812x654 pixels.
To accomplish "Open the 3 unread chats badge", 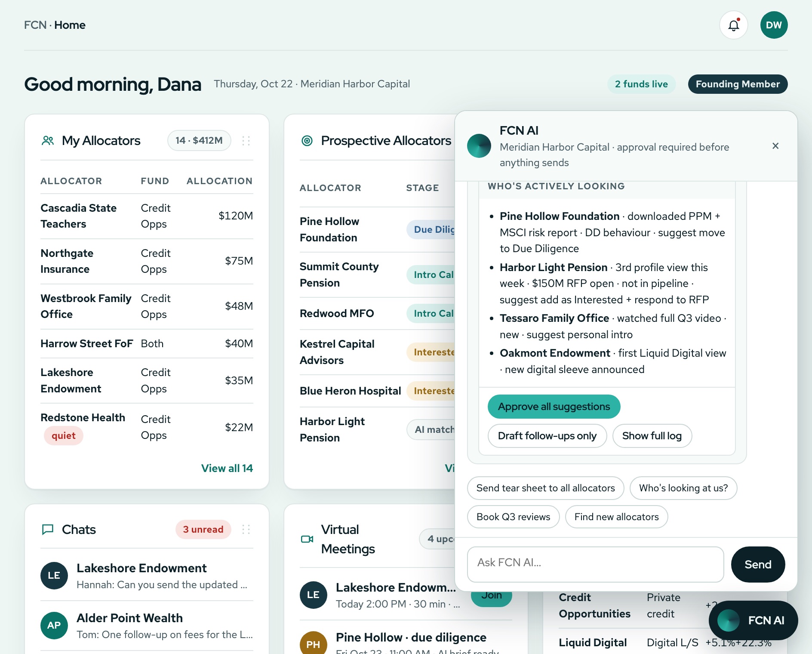I will pos(203,529).
